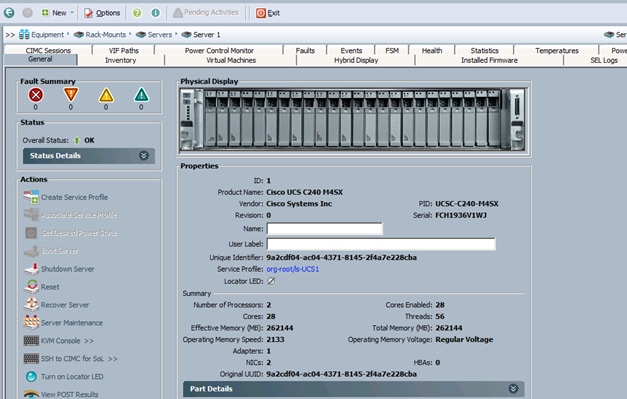Viewport: 627px width, 399px height.
Task: Switch to the VIF Paths tab
Action: (124, 50)
